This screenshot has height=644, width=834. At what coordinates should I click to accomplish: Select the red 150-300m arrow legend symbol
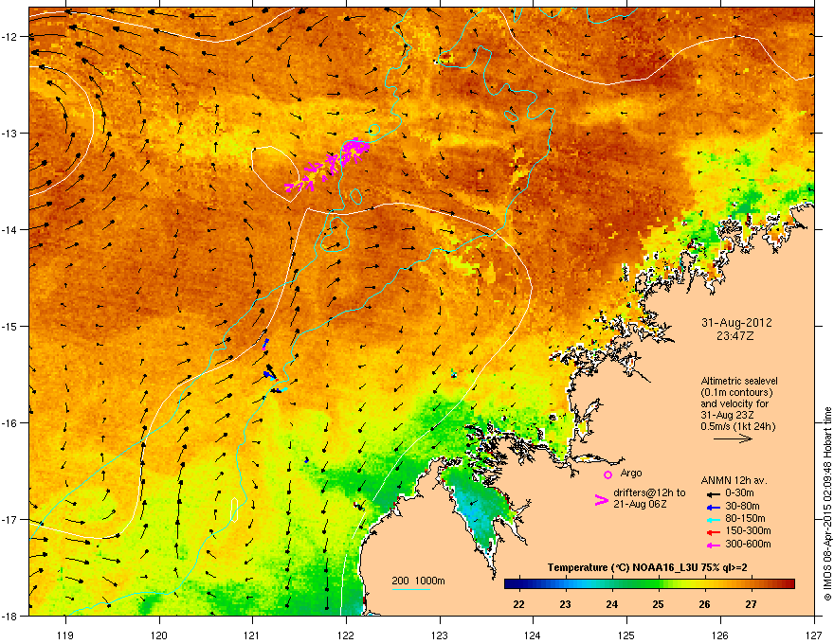point(714,532)
